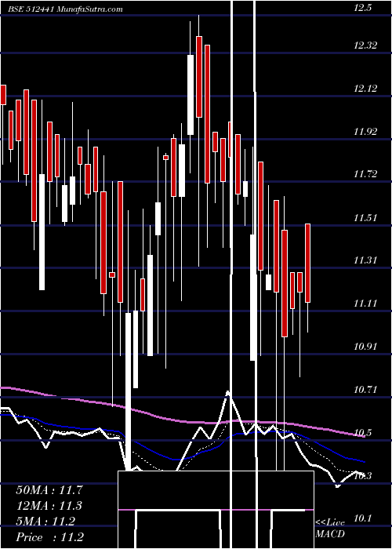Click the 11.92 price axis label

(365, 132)
